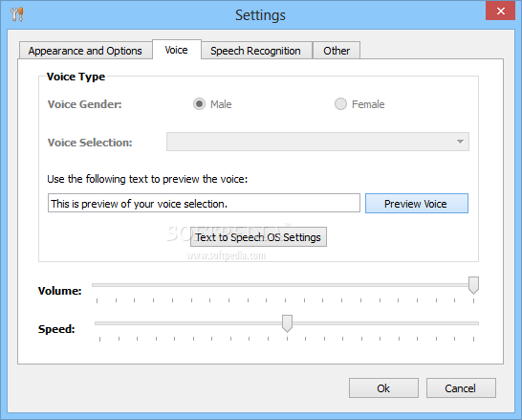Click the settings tools icon in title bar

(16, 14)
